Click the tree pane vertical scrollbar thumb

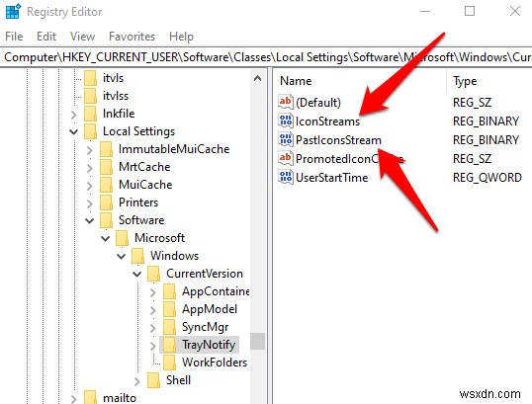click(x=257, y=342)
